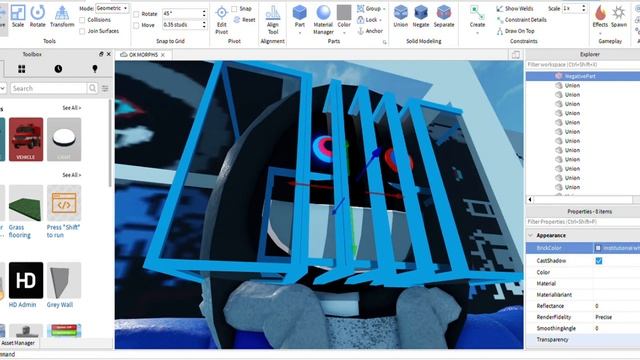Undock the Toolbox panel

click(101, 54)
